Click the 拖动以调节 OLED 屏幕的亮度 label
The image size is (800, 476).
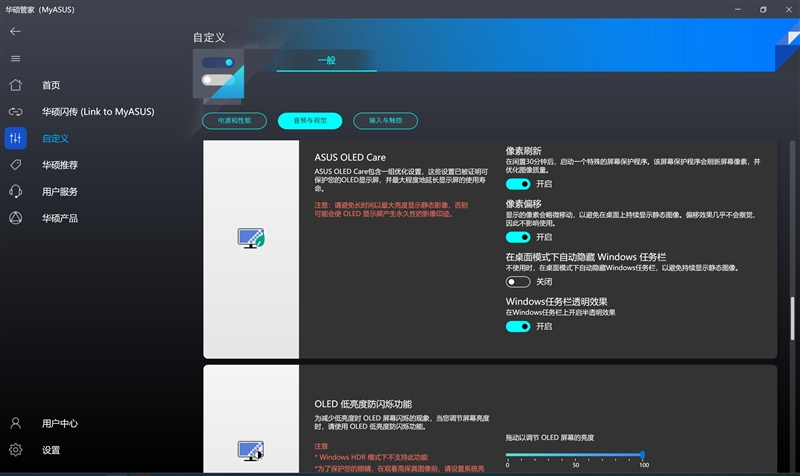pos(549,438)
